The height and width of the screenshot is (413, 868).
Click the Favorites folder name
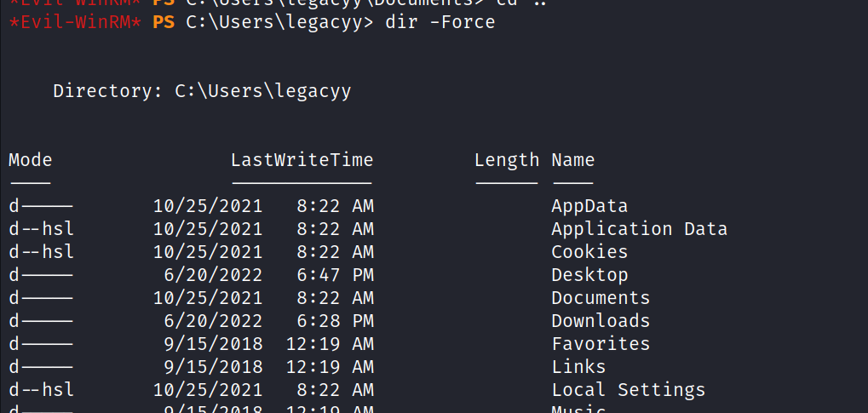(x=600, y=344)
